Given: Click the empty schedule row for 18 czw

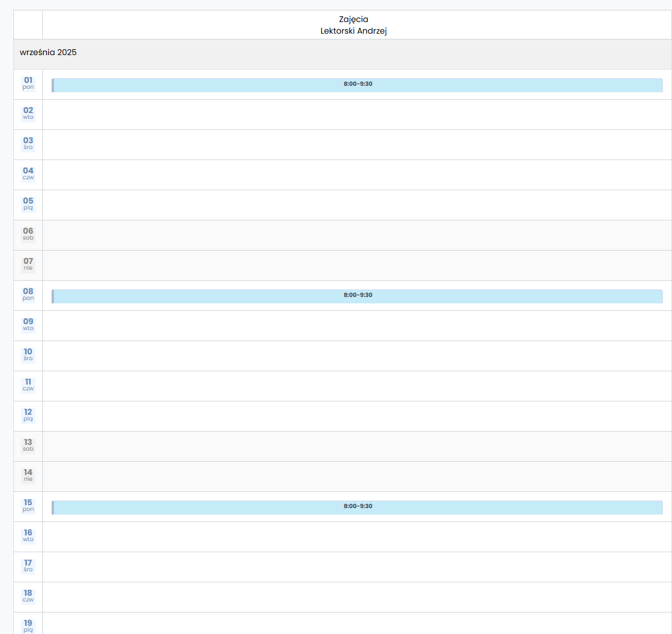Looking at the screenshot, I should click(x=357, y=597).
